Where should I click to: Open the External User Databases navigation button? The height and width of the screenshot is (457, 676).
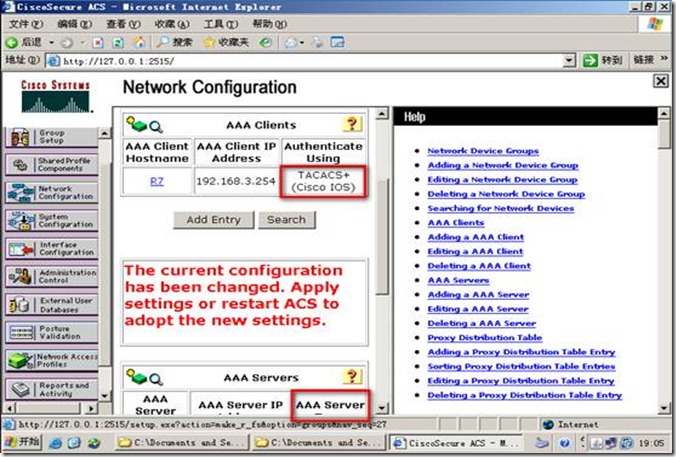tap(52, 305)
